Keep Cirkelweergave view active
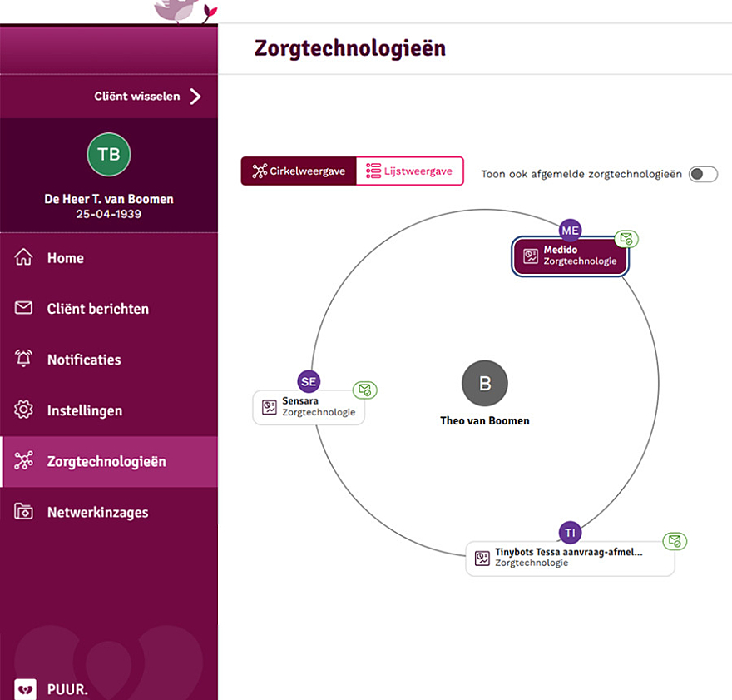This screenshot has height=700, width=732. [300, 171]
